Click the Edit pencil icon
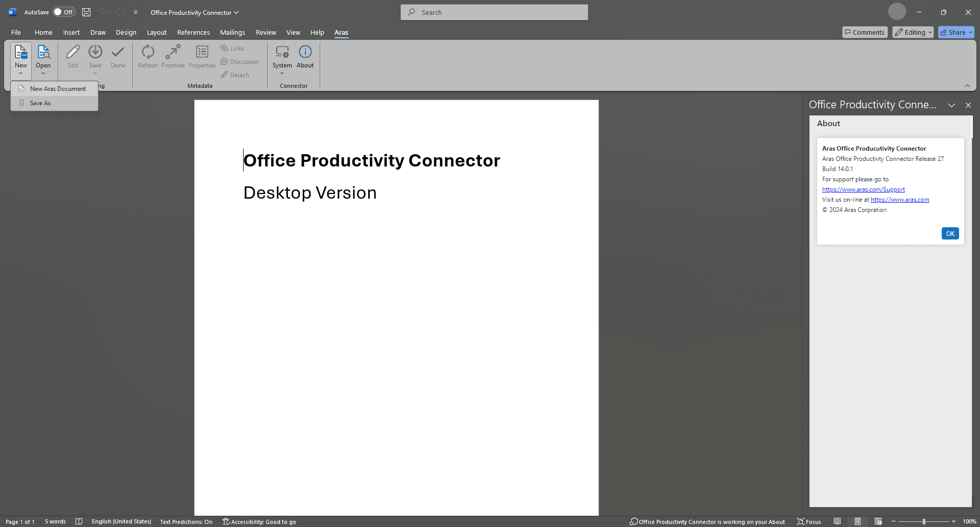Viewport: 980px width, 527px height. pos(73,52)
